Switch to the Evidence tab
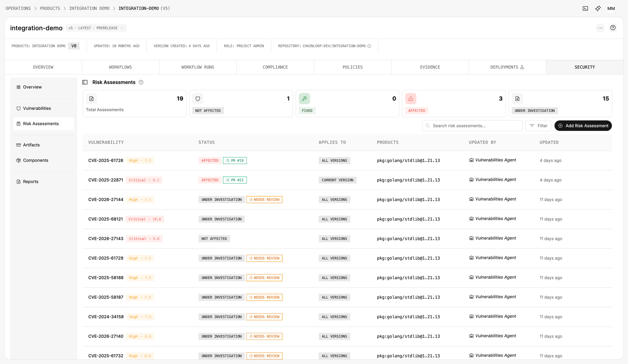 430,67
